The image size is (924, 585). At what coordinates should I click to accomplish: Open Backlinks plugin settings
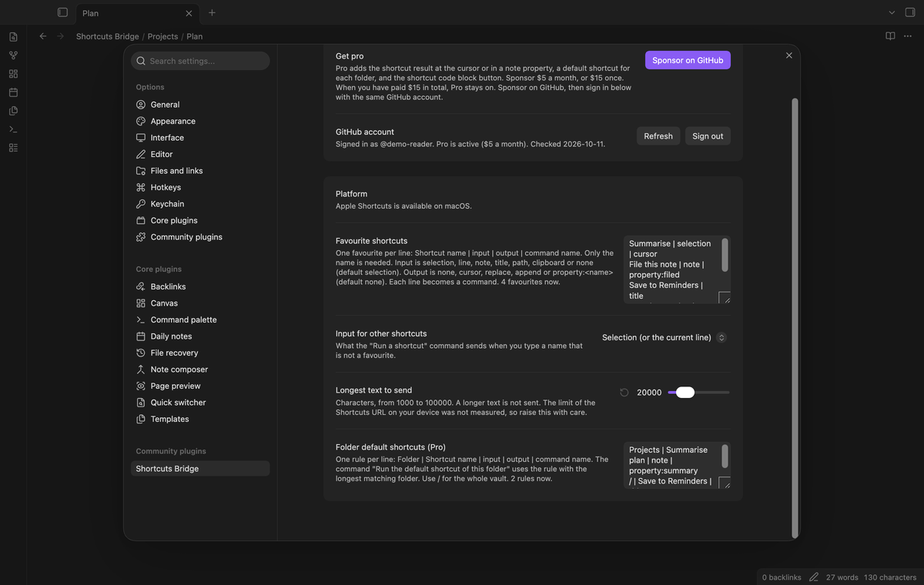200,286
